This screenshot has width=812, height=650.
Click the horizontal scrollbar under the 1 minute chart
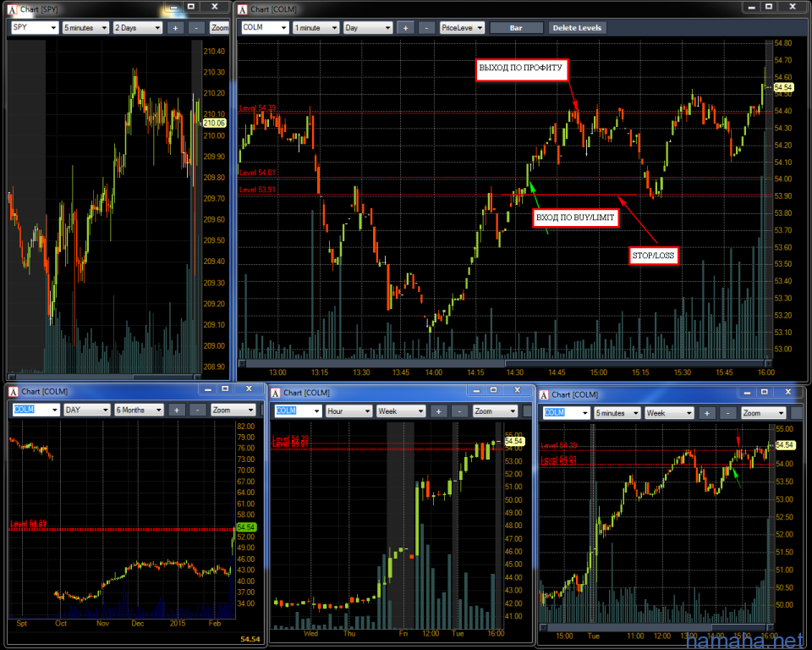coord(507,362)
